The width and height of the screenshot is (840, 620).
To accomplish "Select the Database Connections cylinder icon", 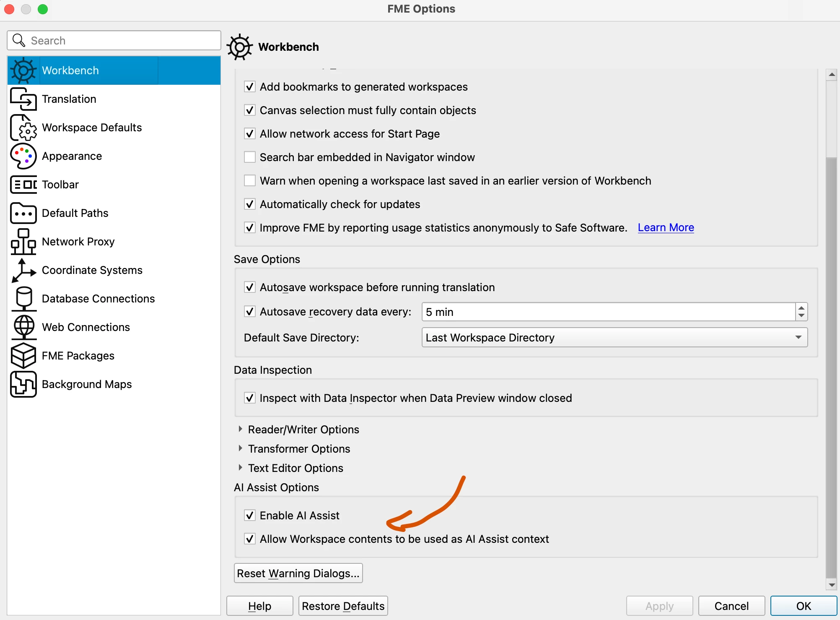I will [23, 299].
